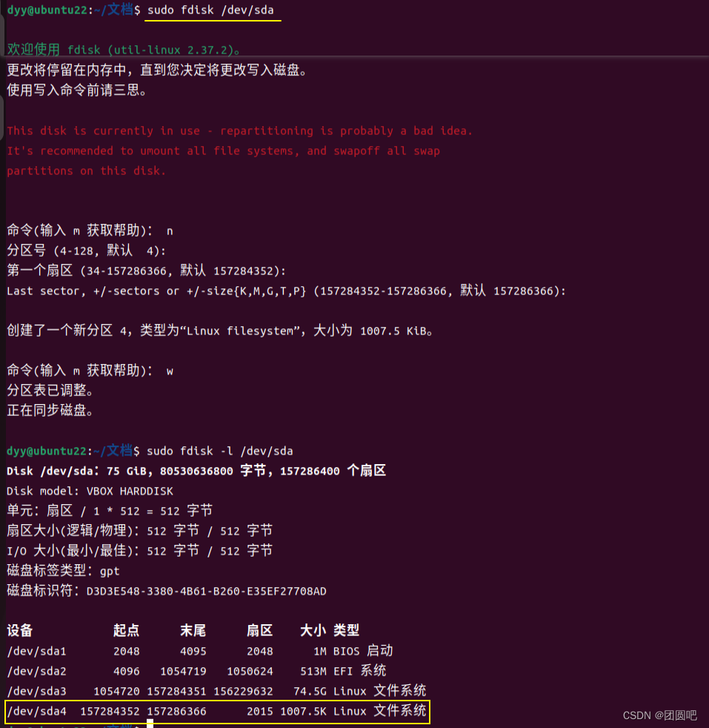This screenshot has height=728, width=709.
Task: Click the 'Last sector, +/-sectors' prompt line
Action: click(286, 291)
